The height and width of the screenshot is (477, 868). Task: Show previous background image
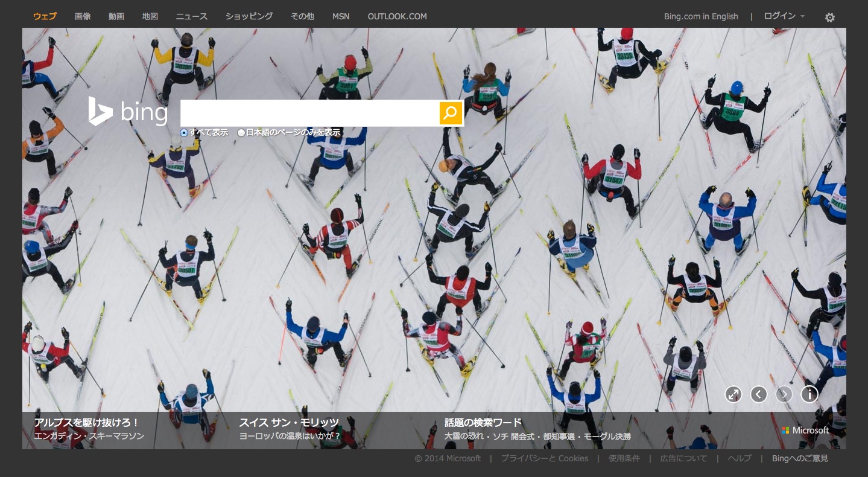[758, 394]
